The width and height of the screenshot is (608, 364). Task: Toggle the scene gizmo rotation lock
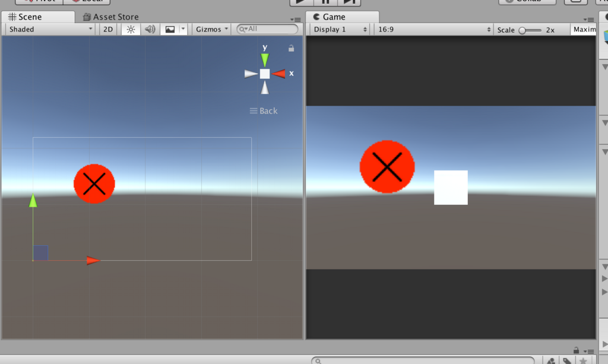[x=291, y=49]
